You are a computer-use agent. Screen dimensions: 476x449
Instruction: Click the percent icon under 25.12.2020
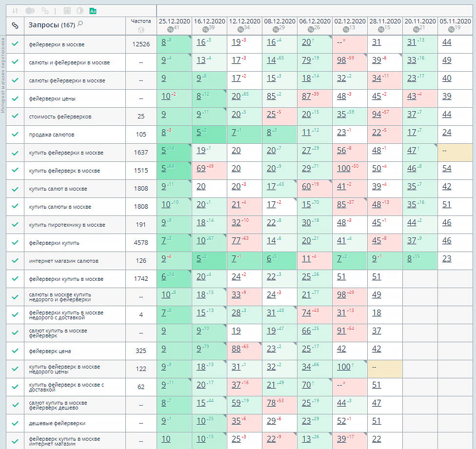pos(170,29)
